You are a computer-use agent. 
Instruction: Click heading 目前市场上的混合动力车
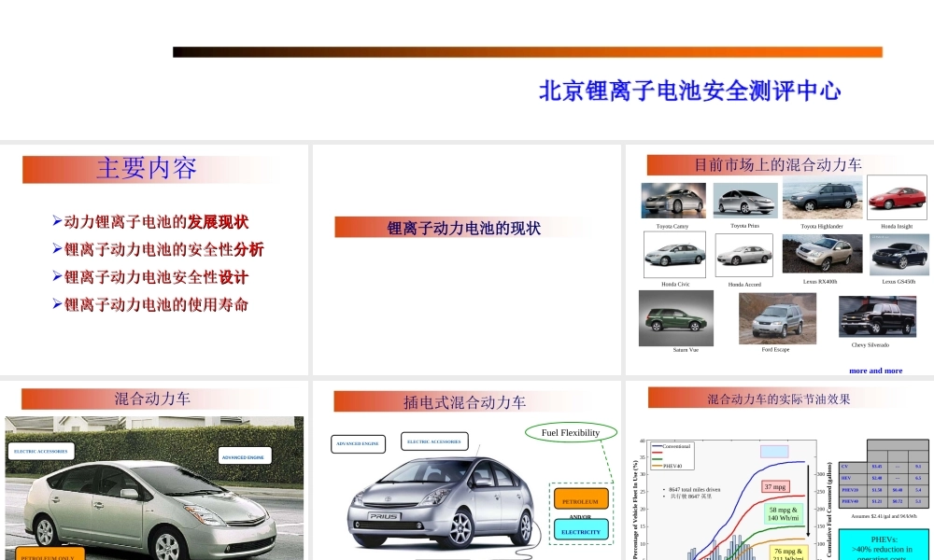pyautogui.click(x=778, y=165)
